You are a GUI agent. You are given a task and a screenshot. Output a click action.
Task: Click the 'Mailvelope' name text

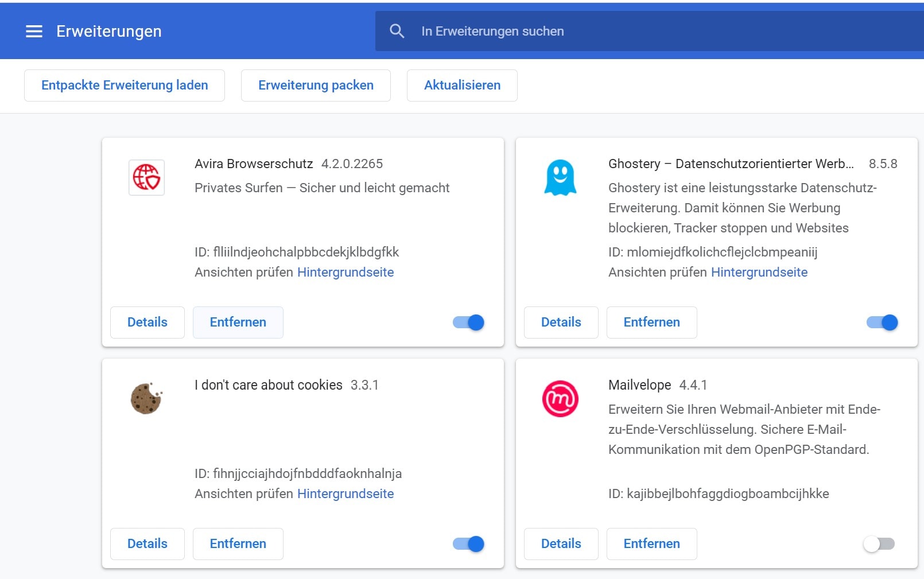639,385
